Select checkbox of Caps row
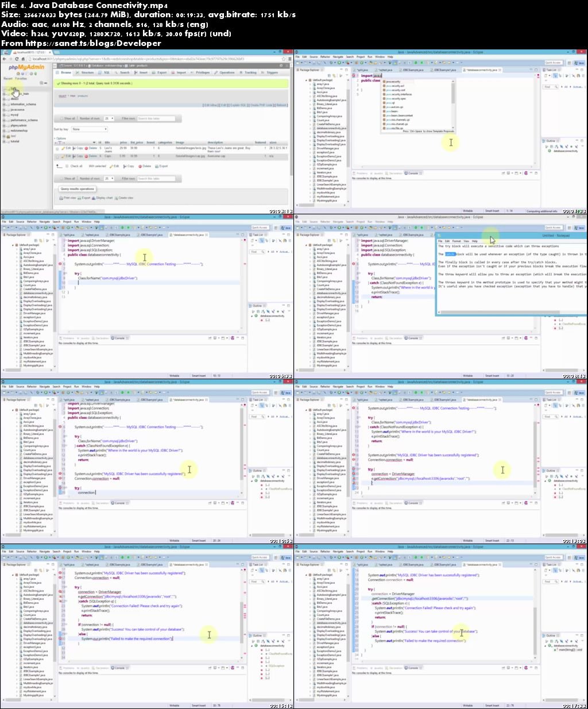Image resolution: width=588 pixels, height=709 pixels. pyautogui.click(x=57, y=157)
